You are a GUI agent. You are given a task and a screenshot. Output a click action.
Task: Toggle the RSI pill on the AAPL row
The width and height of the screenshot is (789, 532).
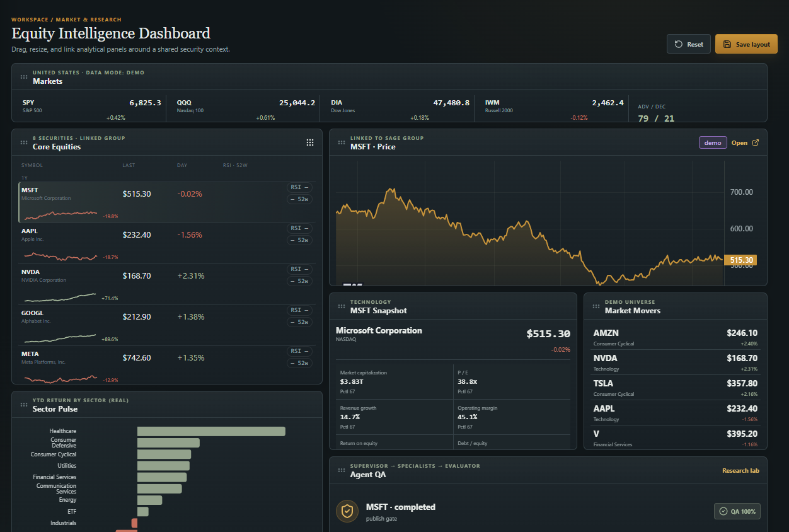point(299,228)
